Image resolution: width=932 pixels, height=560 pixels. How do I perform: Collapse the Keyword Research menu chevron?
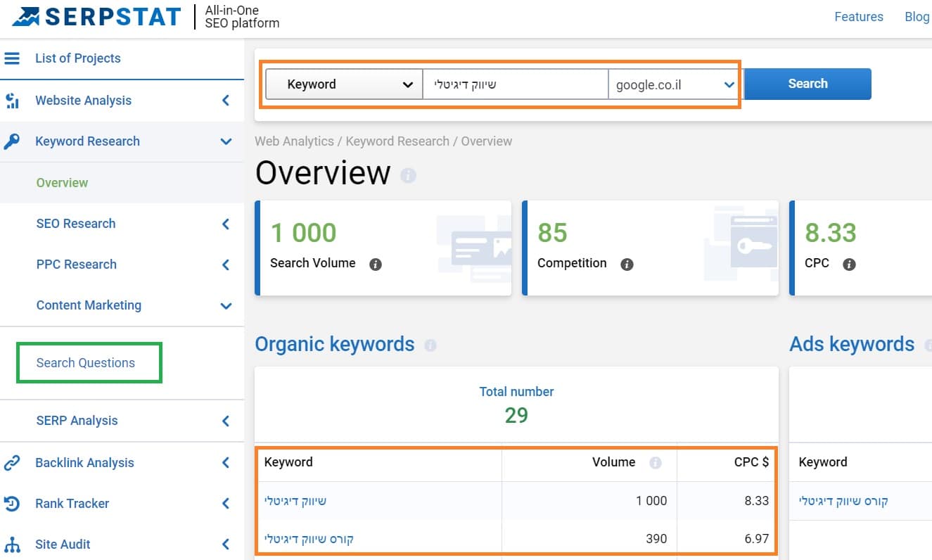[x=226, y=141]
